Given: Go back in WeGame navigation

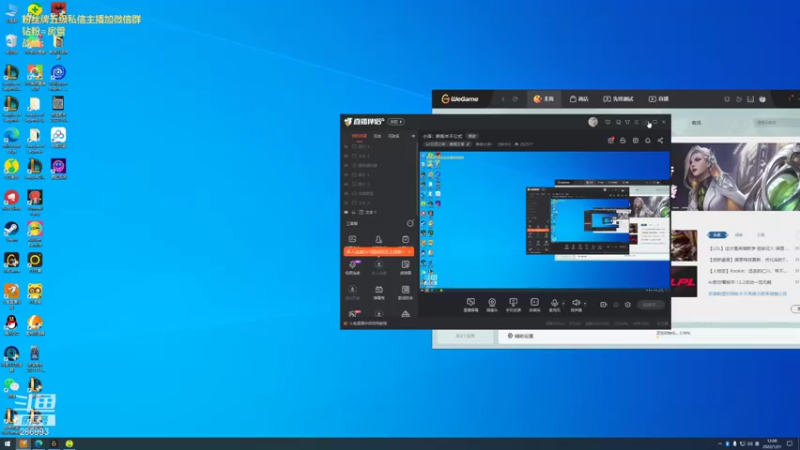Looking at the screenshot, I should point(503,99).
